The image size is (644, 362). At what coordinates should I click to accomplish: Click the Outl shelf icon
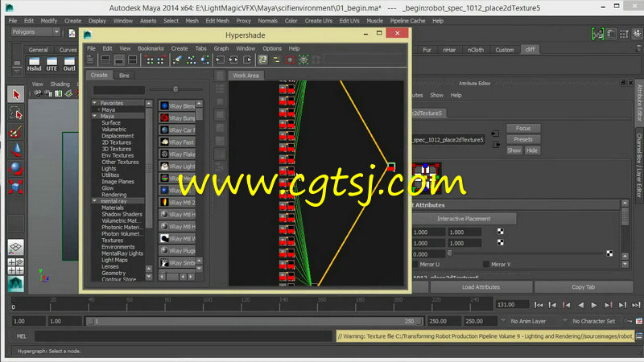[69, 64]
